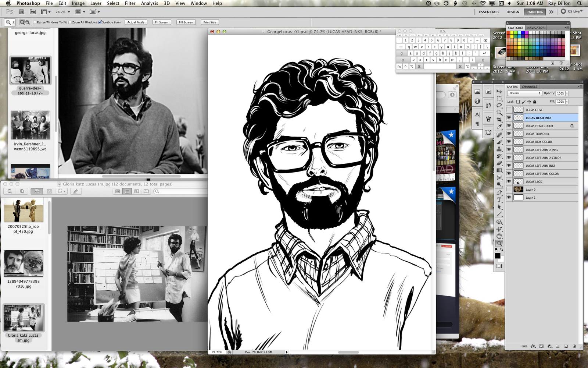
Task: Select the Clone Stamp tool
Action: coord(499,149)
